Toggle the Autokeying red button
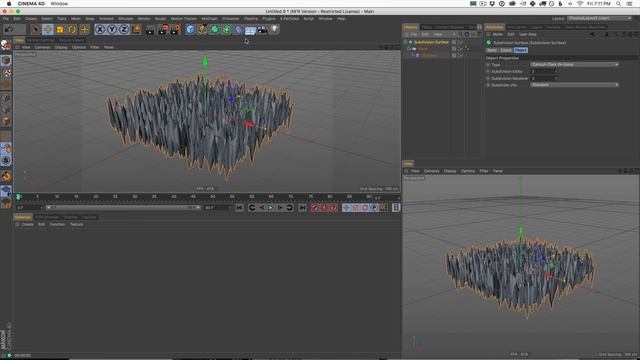Viewport: 640px width, 360px height. (324, 208)
